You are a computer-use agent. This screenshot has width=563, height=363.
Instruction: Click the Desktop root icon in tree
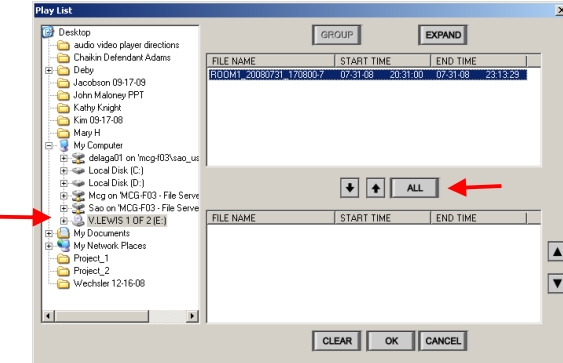coord(48,32)
